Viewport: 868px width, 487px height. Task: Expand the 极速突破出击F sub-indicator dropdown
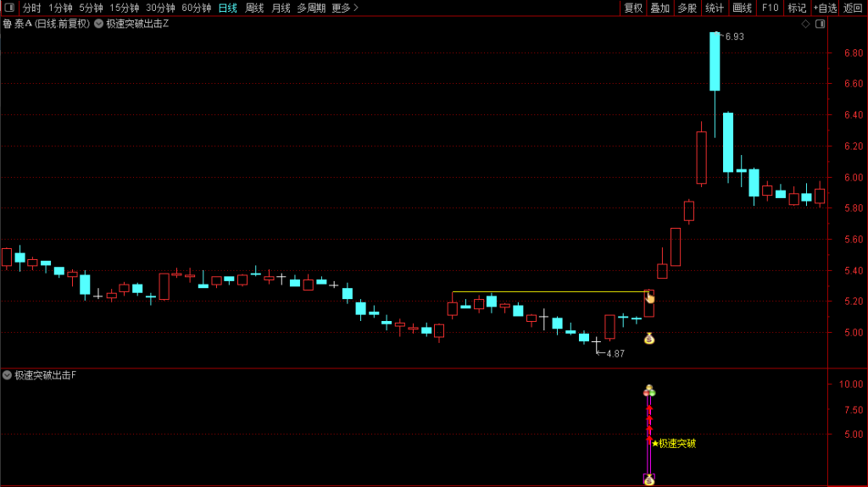(7, 374)
